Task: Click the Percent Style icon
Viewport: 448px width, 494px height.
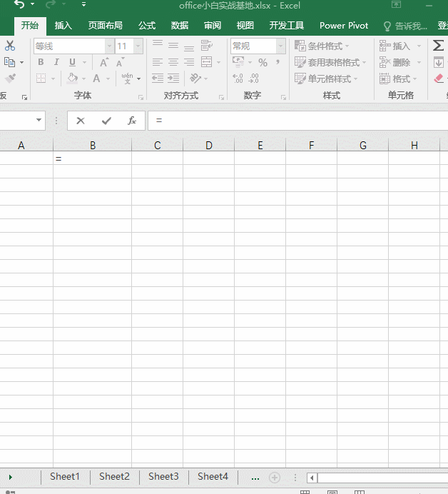Action: click(263, 63)
